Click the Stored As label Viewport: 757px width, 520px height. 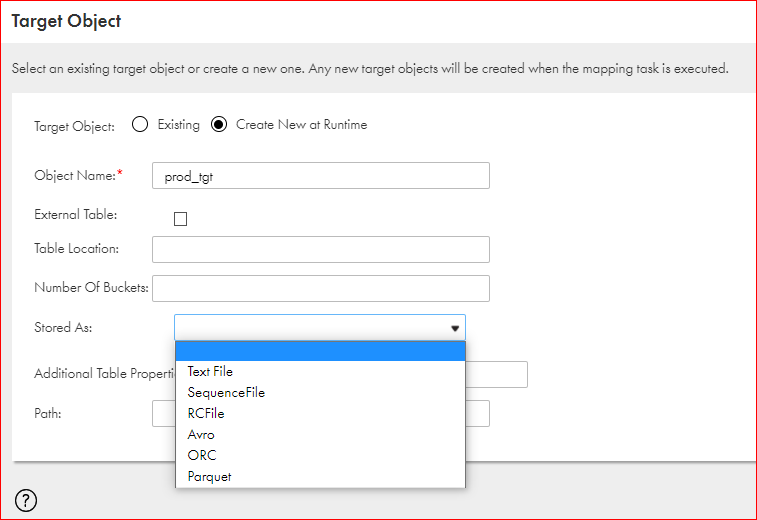[63, 327]
